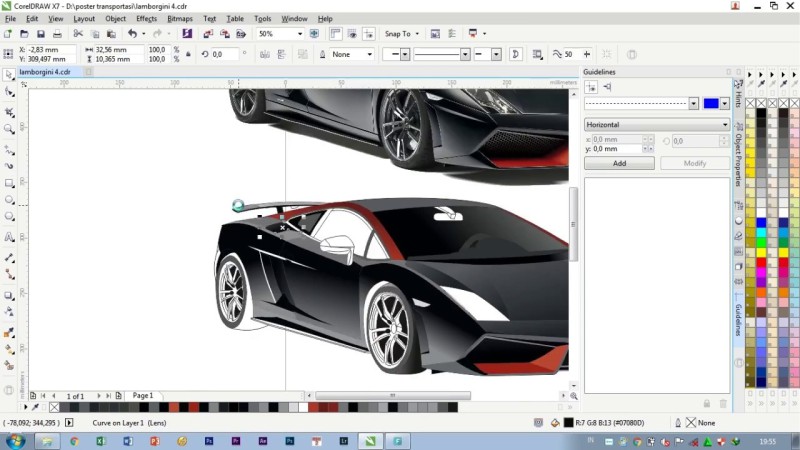Click the black fill color indicator in status bar
This screenshot has width=800, height=450.
(568, 423)
